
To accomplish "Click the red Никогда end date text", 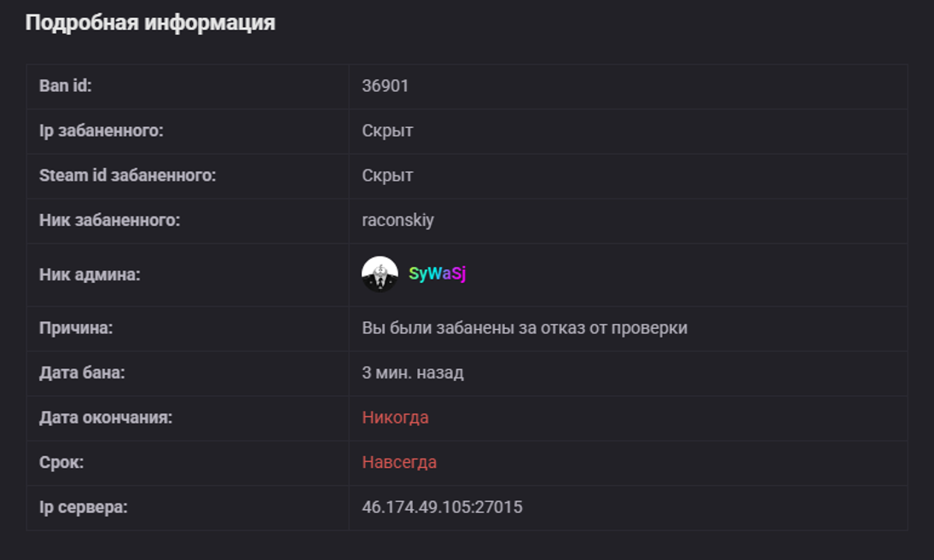I will pos(395,418).
